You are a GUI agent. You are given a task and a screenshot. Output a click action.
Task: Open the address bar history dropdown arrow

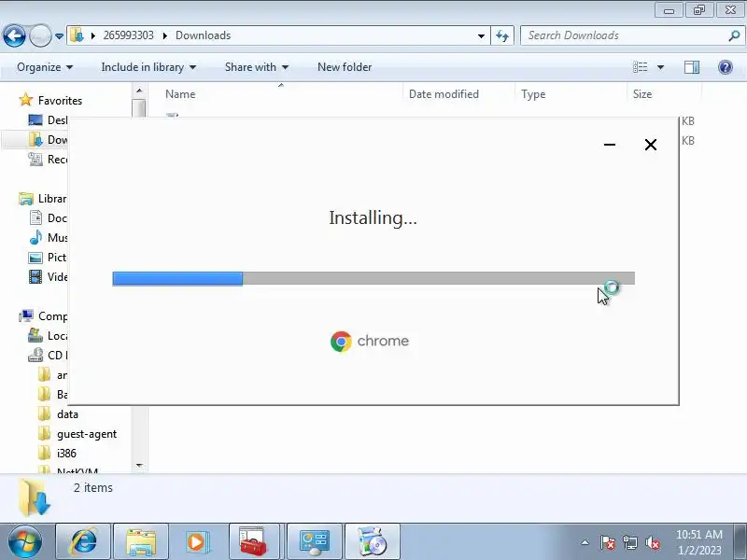pos(481,36)
